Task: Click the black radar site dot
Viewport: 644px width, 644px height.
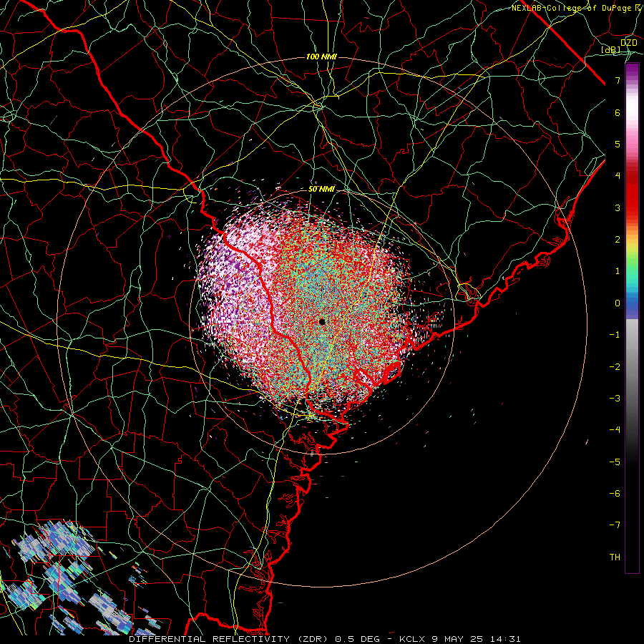Action: point(322,321)
